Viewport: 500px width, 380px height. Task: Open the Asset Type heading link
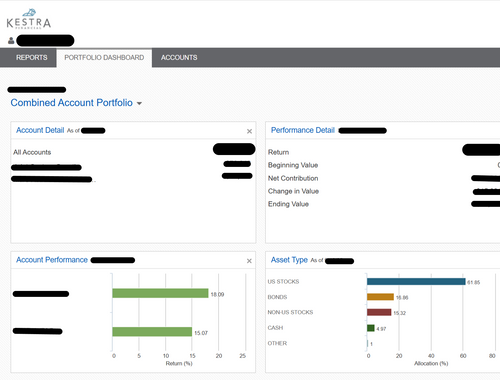[289, 260]
